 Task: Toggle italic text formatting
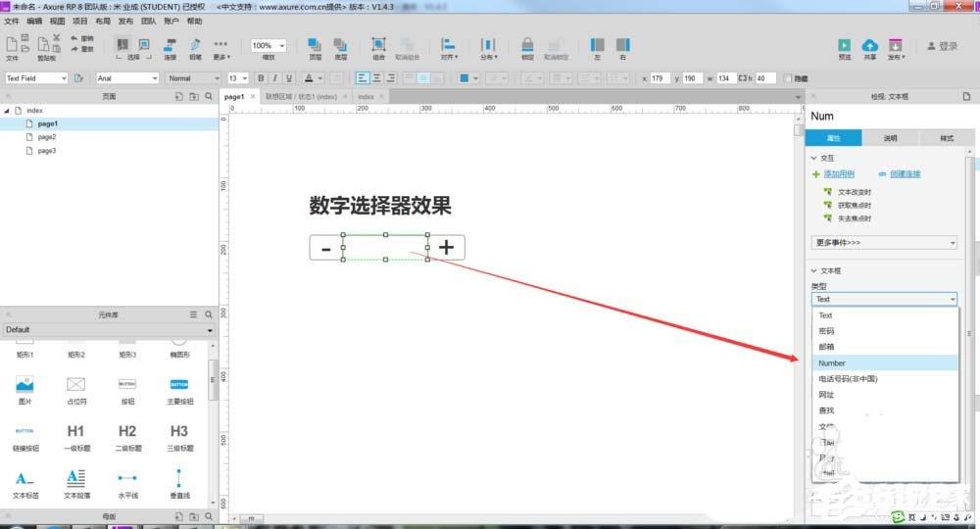tap(274, 78)
